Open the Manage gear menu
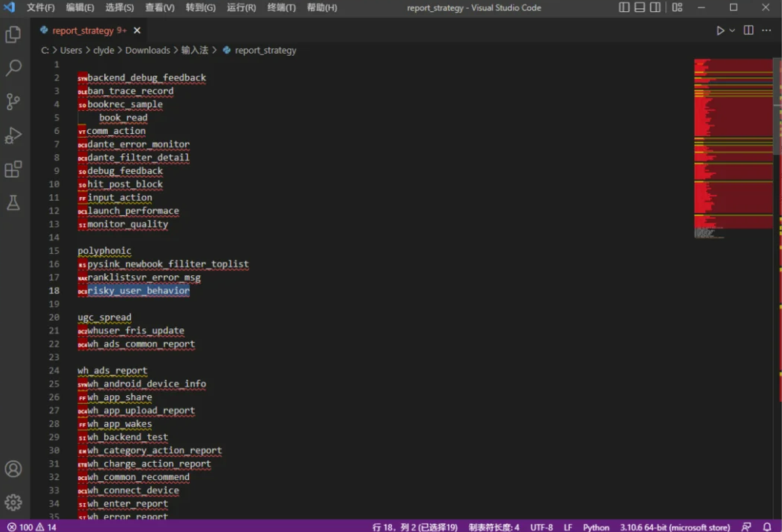 pos(13,502)
